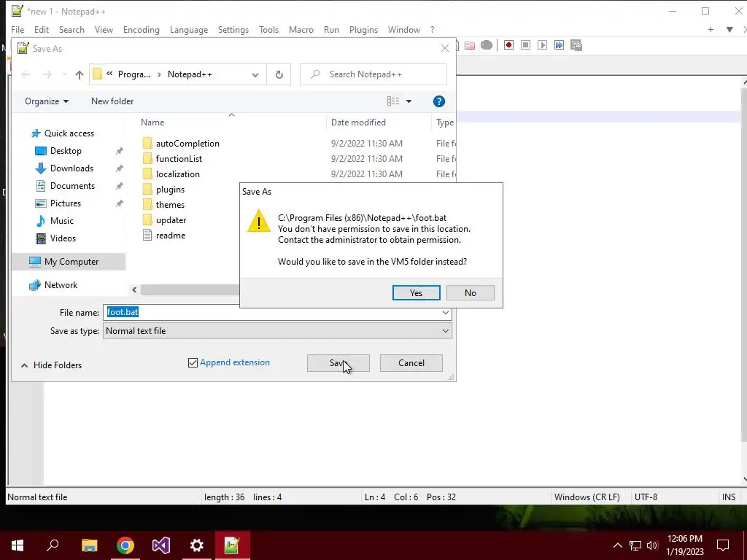Click Cancel in Save As dialog

411,363
